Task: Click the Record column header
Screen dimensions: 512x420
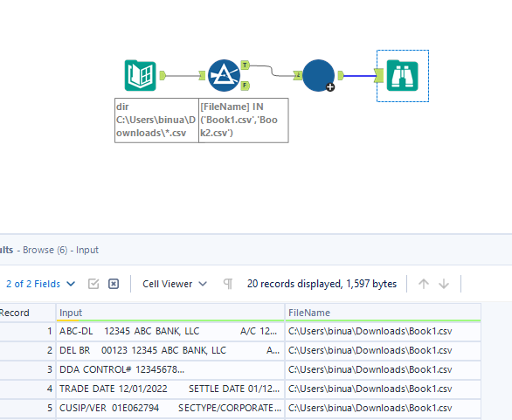Action: pyautogui.click(x=27, y=313)
